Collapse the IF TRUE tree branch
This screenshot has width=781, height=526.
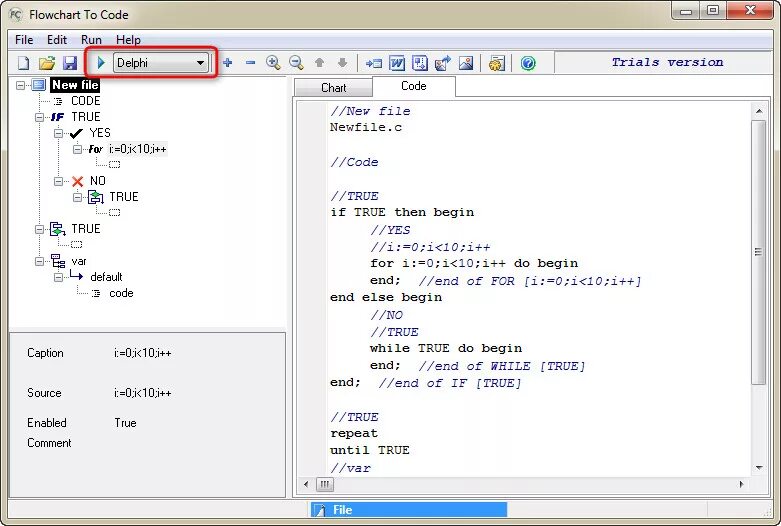click(39, 117)
